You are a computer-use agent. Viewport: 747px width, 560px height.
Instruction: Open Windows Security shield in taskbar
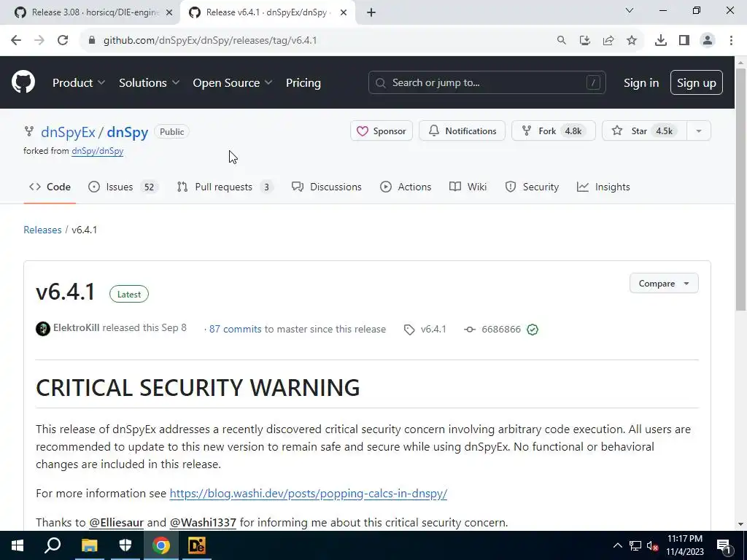coord(125,545)
